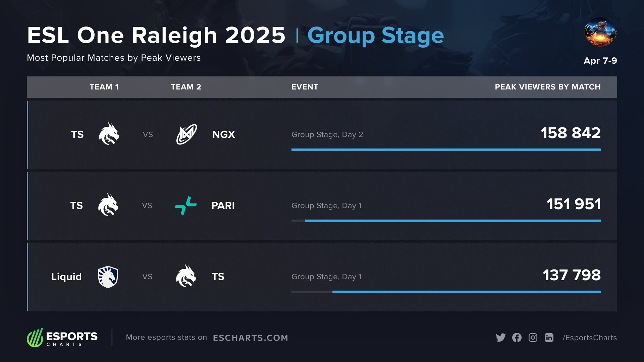Select the TEAM 1 column header
The width and height of the screenshot is (644, 362).
pos(104,87)
